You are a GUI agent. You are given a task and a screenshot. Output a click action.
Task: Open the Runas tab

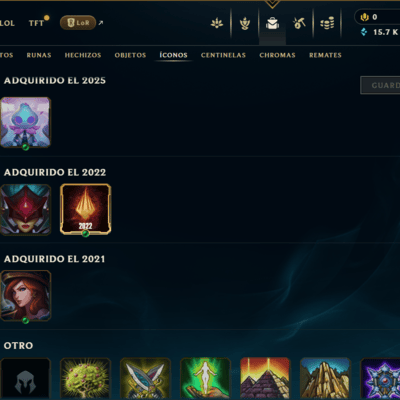(39, 55)
